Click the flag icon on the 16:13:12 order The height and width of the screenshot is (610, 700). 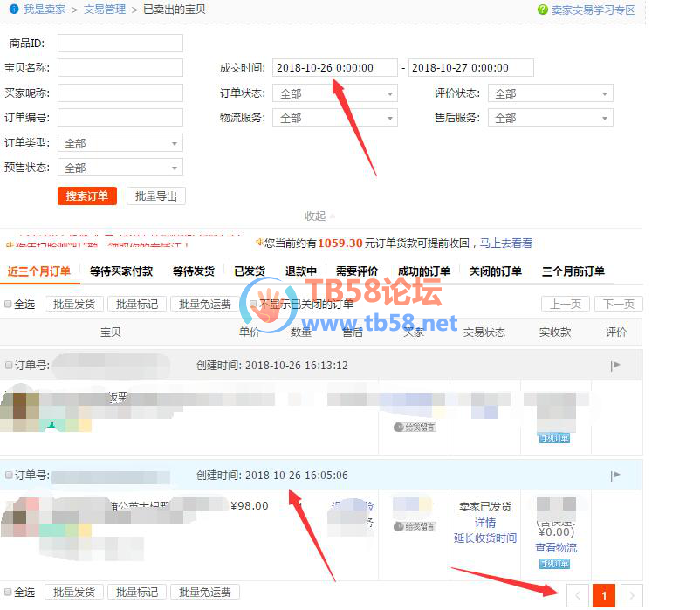[615, 366]
